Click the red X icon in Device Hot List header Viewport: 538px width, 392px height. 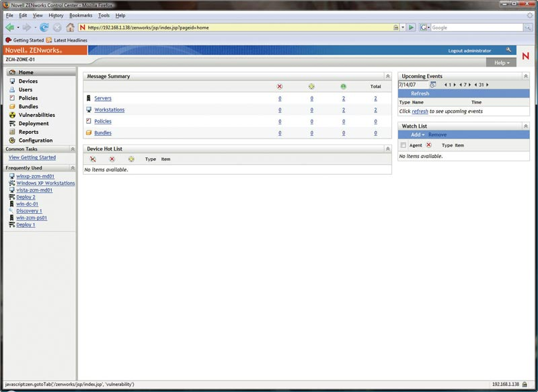112,159
